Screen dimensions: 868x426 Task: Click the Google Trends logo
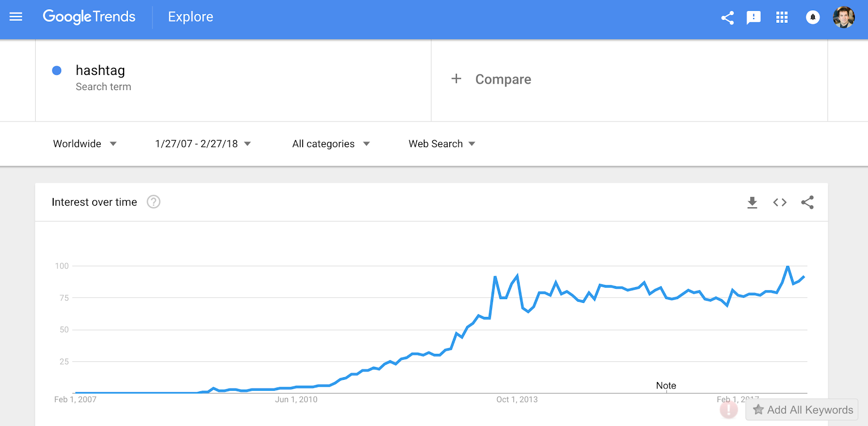point(89,17)
